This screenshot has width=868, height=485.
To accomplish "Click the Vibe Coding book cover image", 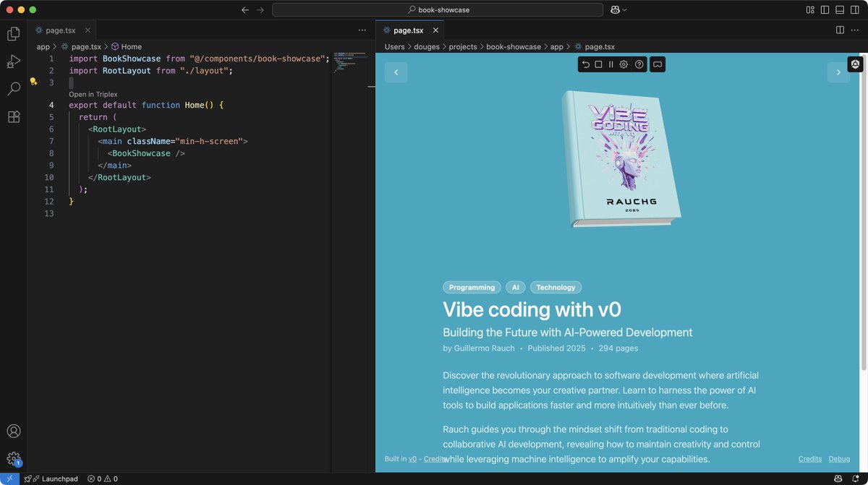I will point(621,159).
